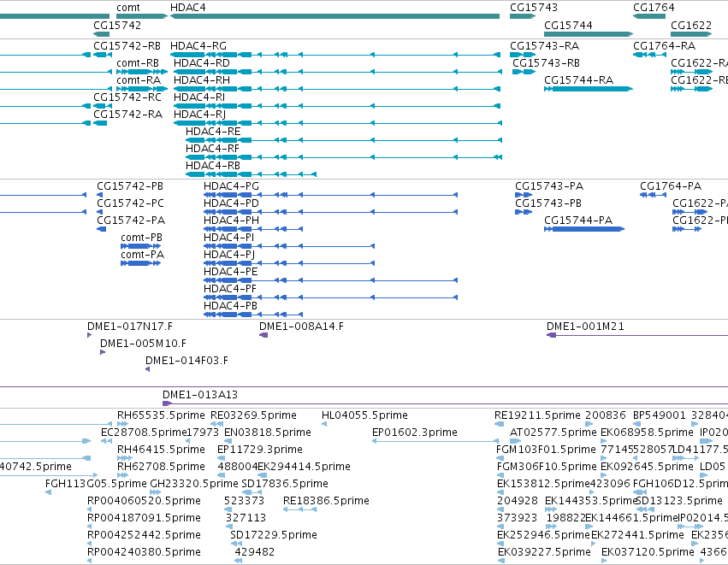Viewport: 728px width, 565px height.
Task: Click protein HDAC4-PB
Action: (x=231, y=307)
